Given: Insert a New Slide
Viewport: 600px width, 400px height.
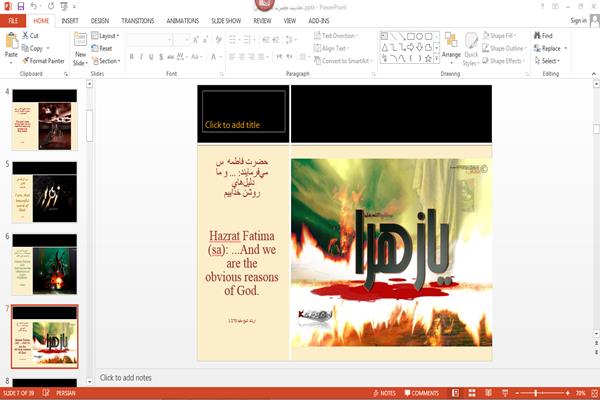Looking at the screenshot, I should [x=80, y=49].
